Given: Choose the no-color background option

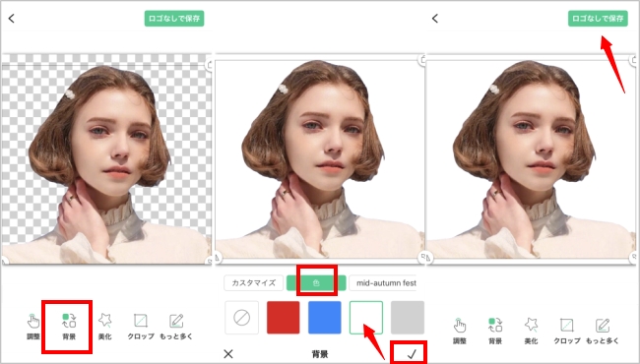Looking at the screenshot, I should pos(241,318).
